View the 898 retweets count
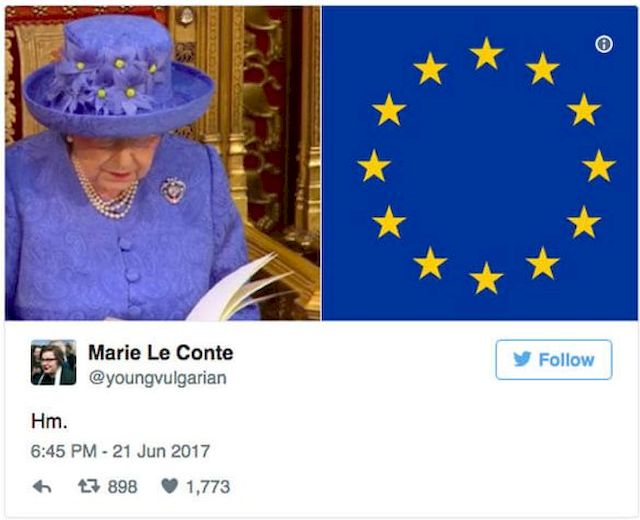Image resolution: width=640 pixels, height=520 pixels. [x=122, y=487]
